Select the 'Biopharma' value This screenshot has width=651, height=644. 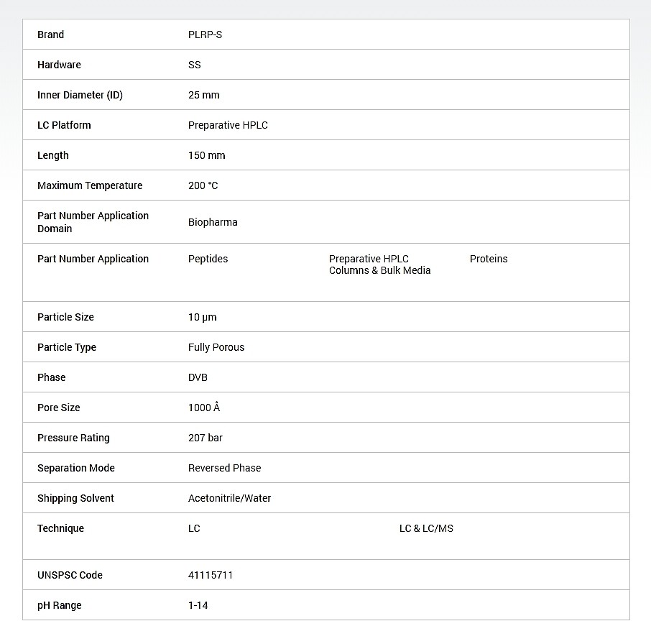pyautogui.click(x=213, y=222)
